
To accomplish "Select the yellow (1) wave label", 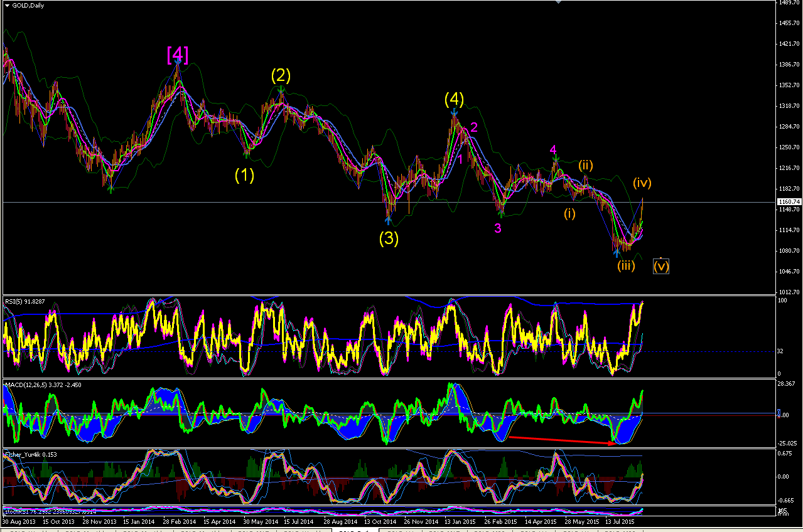I will pos(244,175).
